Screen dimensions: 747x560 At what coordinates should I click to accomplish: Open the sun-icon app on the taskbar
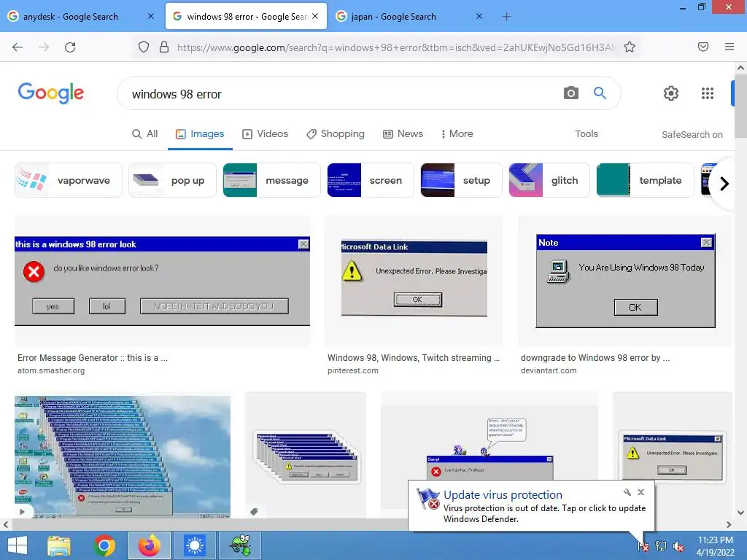tap(194, 545)
